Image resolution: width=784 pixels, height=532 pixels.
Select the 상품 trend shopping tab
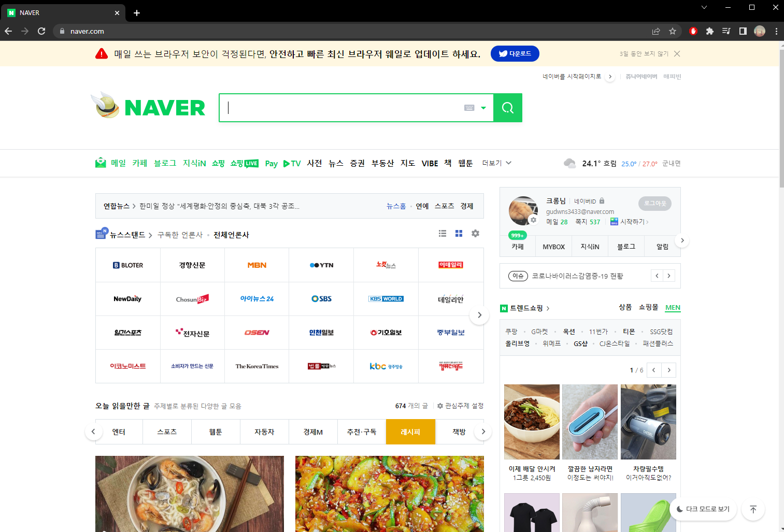(x=625, y=307)
